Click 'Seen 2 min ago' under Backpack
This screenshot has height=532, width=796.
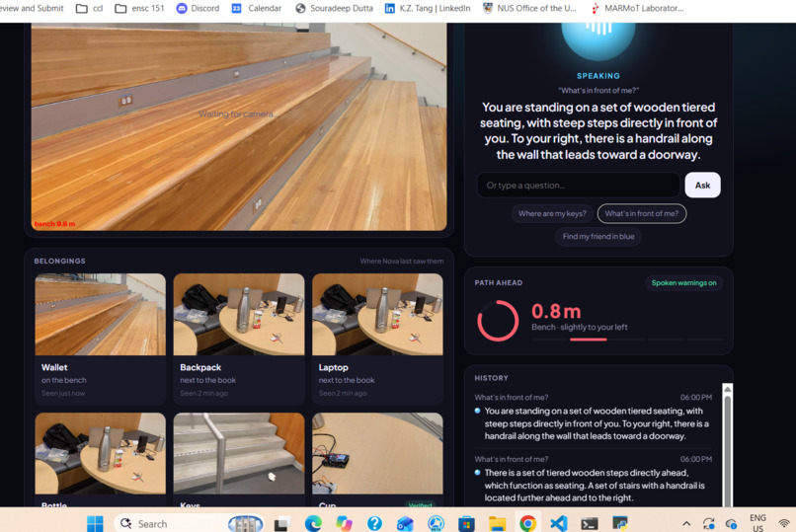[203, 393]
